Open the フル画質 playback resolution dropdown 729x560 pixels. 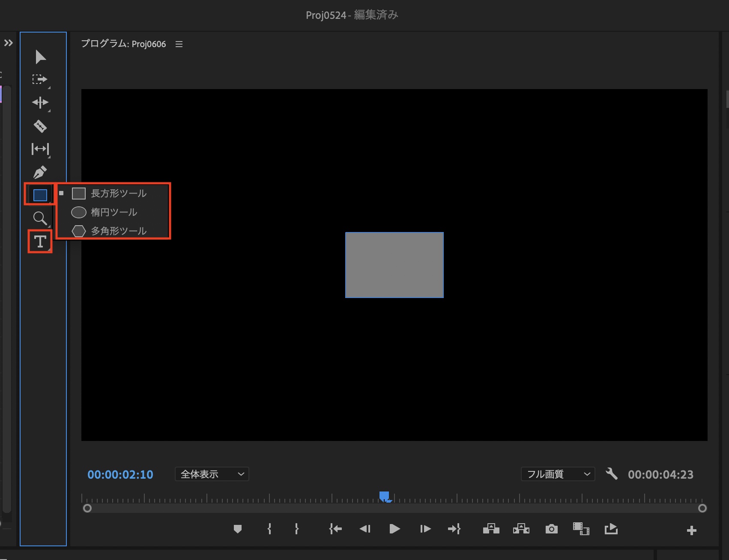(558, 474)
